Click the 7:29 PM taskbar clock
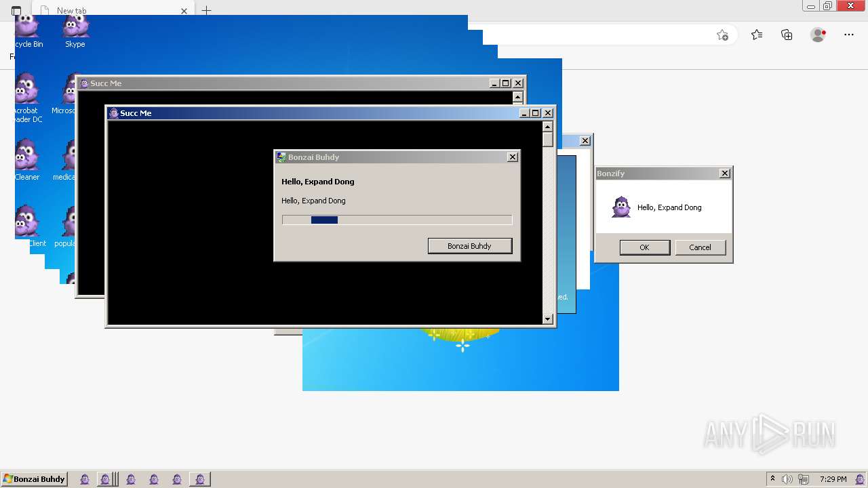This screenshot has width=868, height=488. [x=833, y=479]
